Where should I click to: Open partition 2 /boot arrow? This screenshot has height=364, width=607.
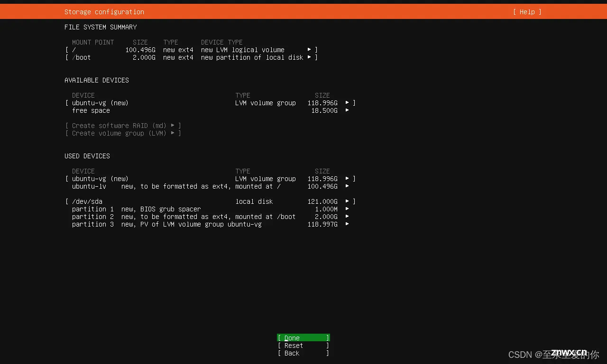pos(347,216)
